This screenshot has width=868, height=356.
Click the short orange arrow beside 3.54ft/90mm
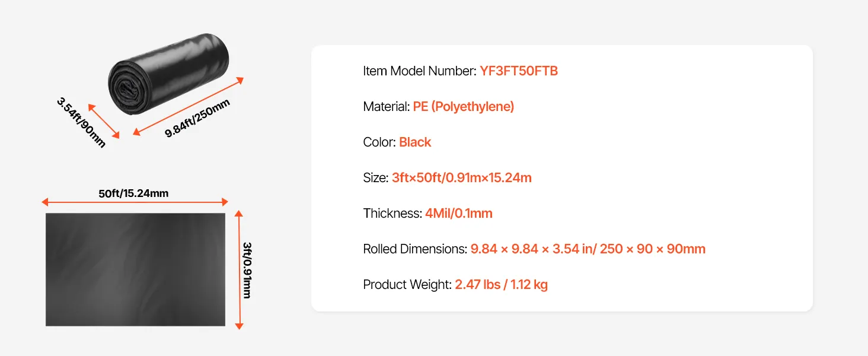click(x=104, y=121)
